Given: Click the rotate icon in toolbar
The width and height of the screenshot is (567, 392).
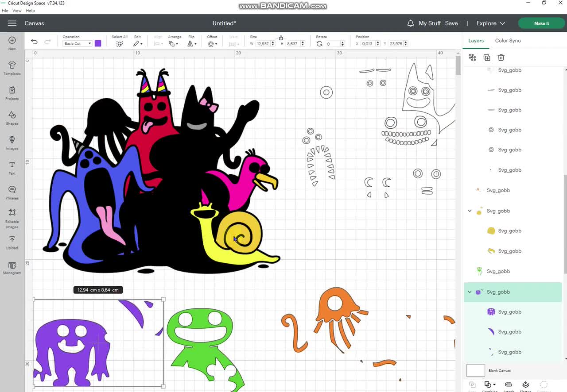Looking at the screenshot, I should point(319,44).
